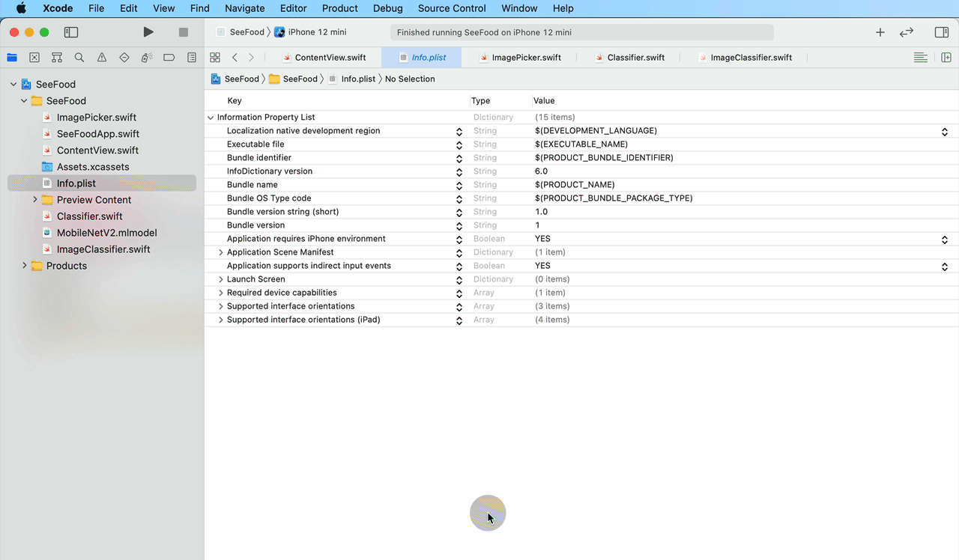Open the iPhone environment YES value dropdown
Viewport: 959px width, 560px height.
pos(945,240)
